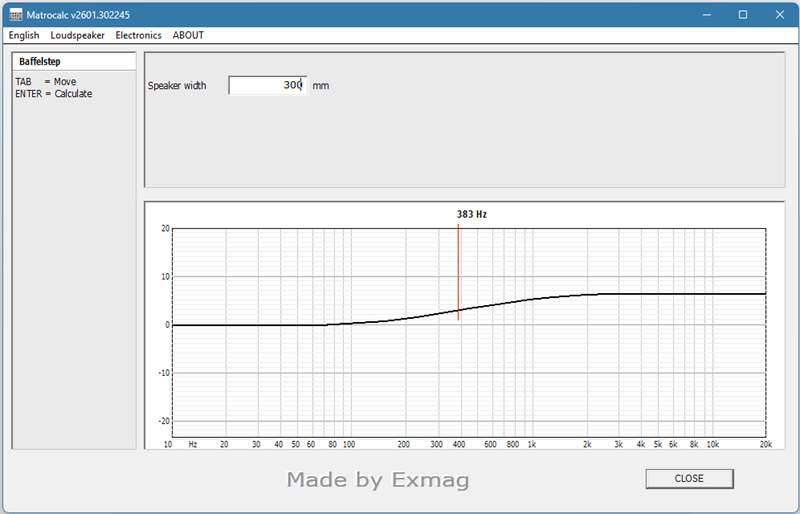The height and width of the screenshot is (514, 800).
Task: Click the mm unit label
Action: pos(320,86)
